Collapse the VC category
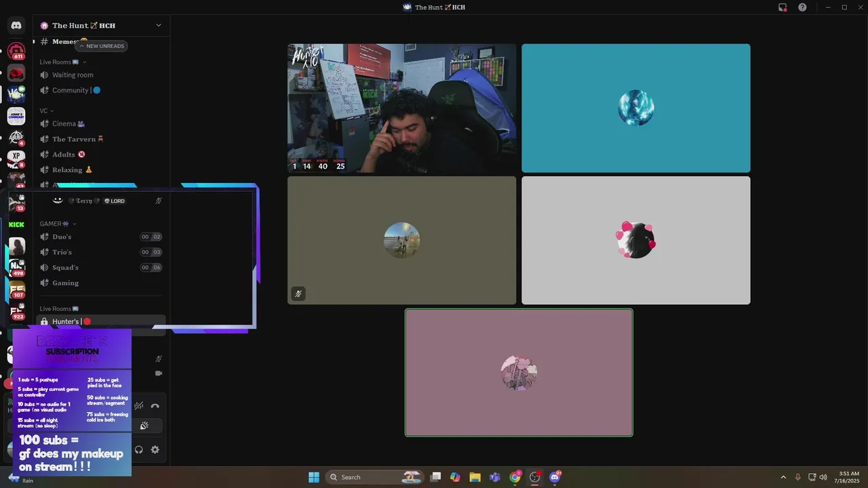The width and height of the screenshot is (868, 488). coord(47,110)
